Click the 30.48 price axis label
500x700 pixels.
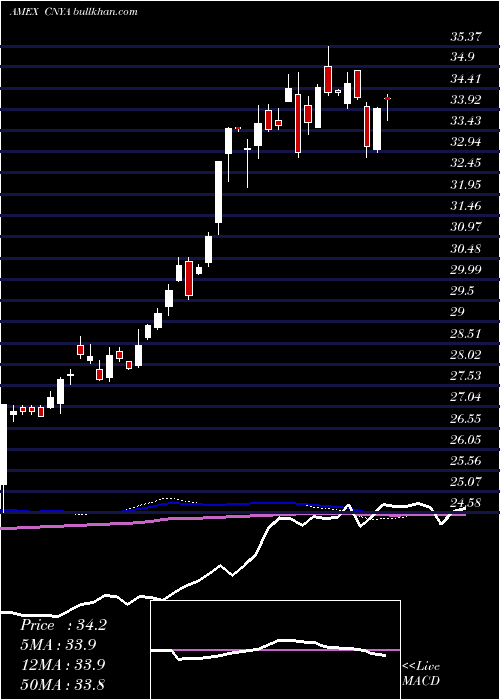[466, 248]
